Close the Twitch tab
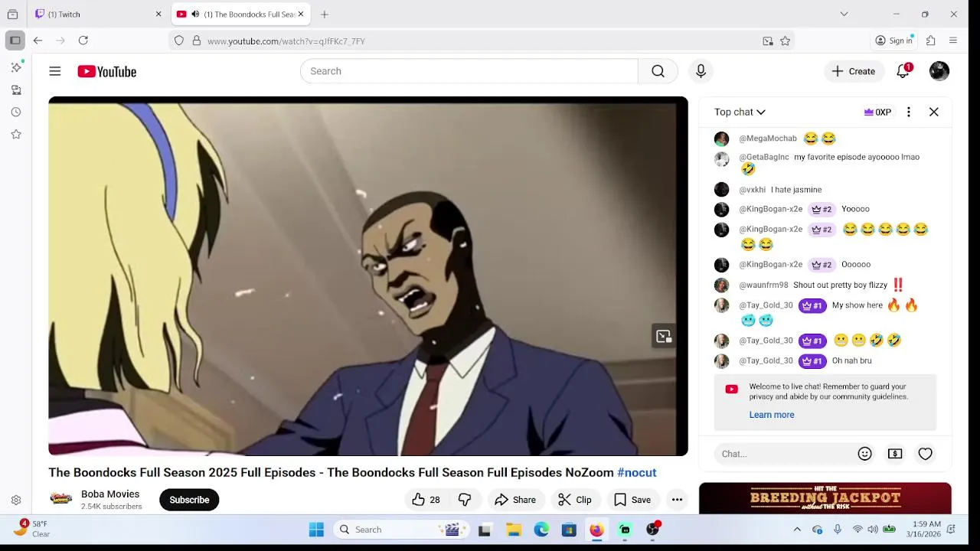This screenshot has height=551, width=980. coord(158,14)
